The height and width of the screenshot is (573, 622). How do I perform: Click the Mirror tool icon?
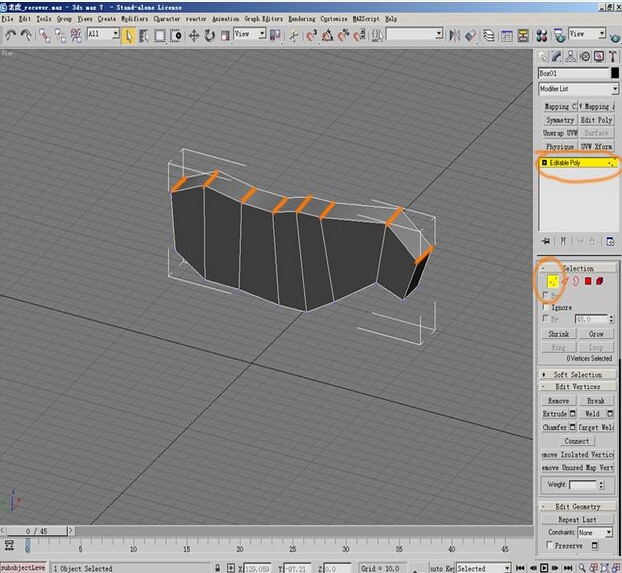click(x=455, y=36)
